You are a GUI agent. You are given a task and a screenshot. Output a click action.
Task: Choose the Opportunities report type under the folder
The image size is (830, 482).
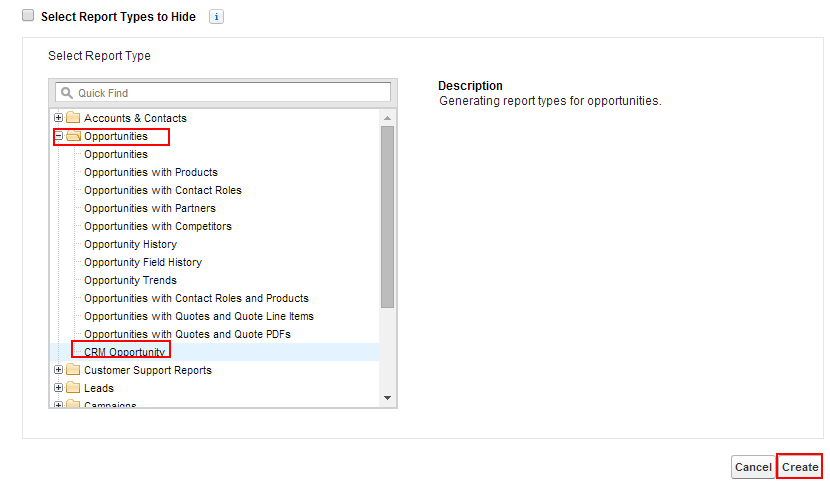116,154
